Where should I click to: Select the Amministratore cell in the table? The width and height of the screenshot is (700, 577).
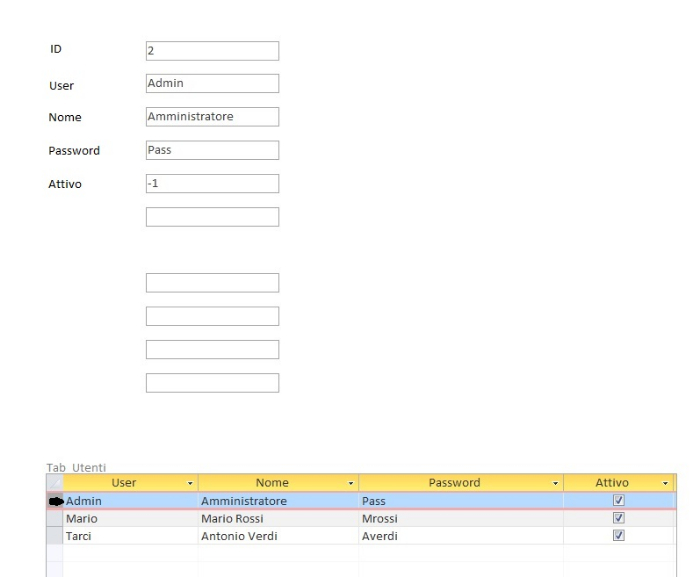[278, 501]
